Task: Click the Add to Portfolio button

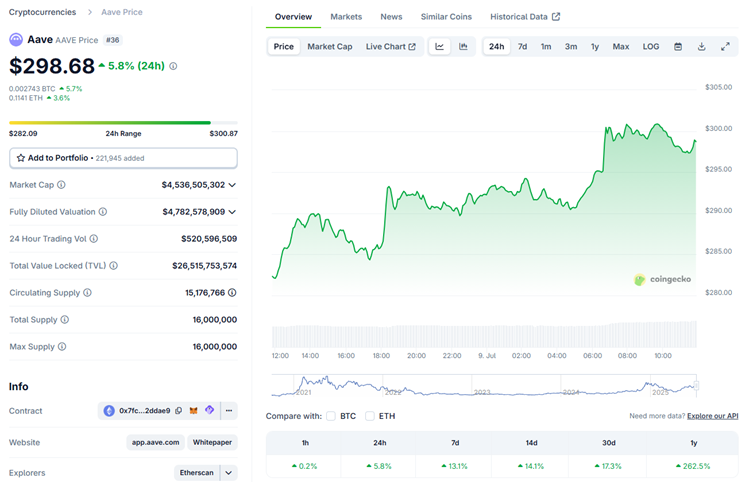Action: pos(123,158)
